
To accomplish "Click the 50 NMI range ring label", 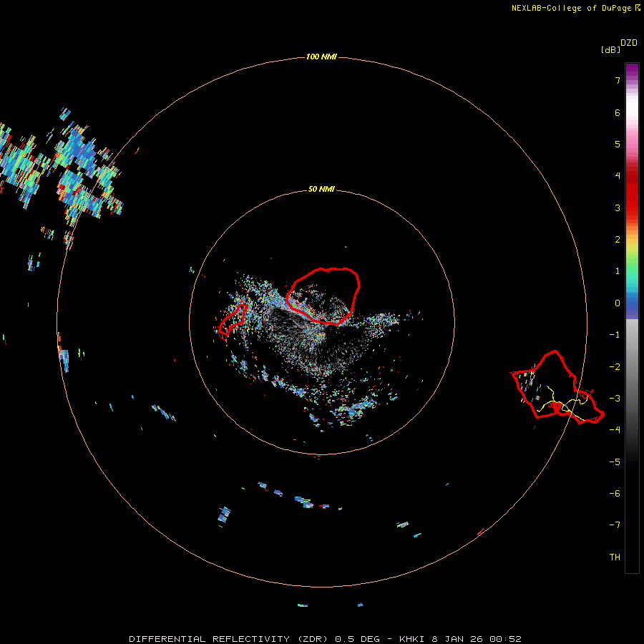I will pos(321,190).
